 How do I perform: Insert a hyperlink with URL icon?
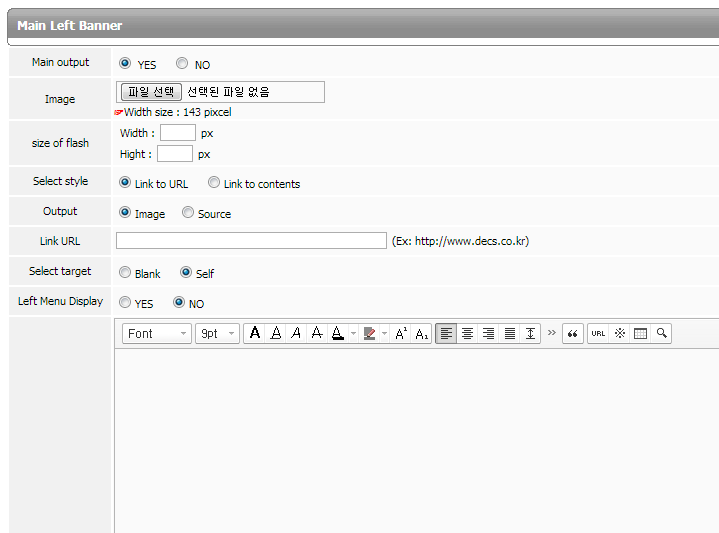[598, 333]
